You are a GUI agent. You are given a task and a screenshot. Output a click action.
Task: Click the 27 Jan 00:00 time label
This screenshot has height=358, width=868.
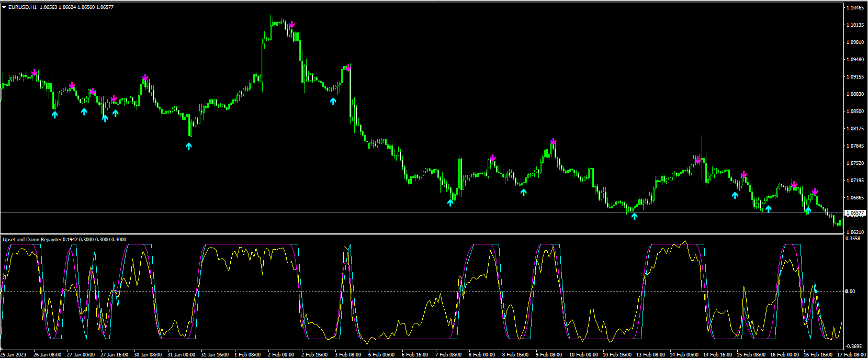(x=81, y=355)
